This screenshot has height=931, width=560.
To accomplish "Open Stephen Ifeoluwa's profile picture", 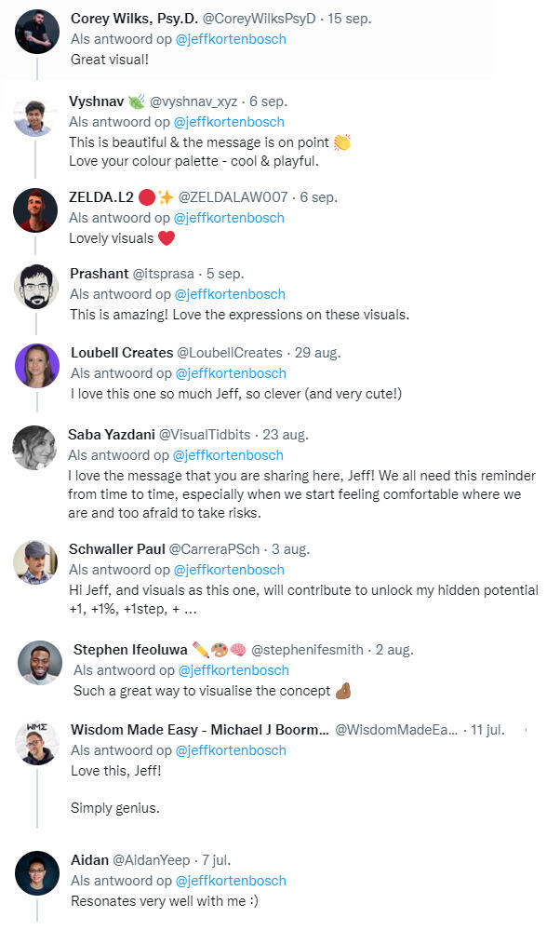I will [x=40, y=663].
